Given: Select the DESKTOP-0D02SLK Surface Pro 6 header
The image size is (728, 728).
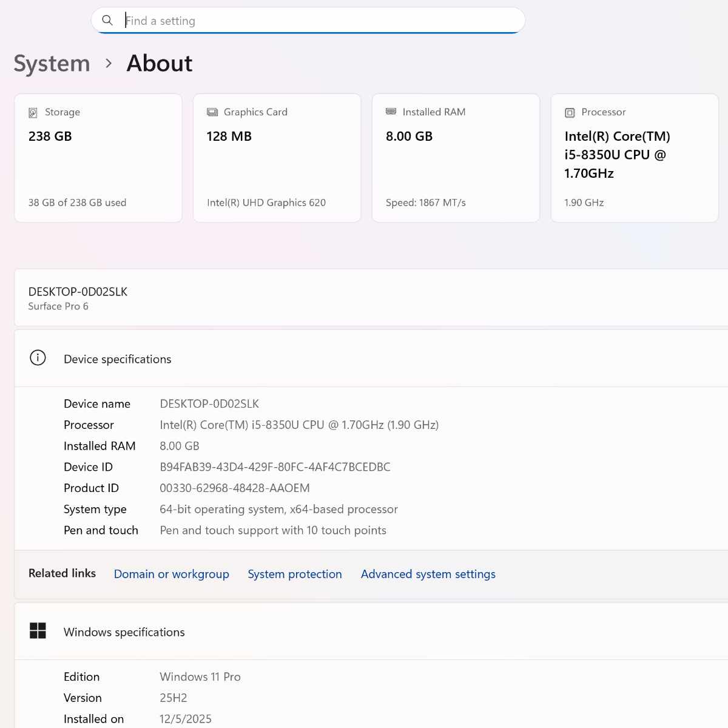Looking at the screenshot, I should pyautogui.click(x=371, y=298).
